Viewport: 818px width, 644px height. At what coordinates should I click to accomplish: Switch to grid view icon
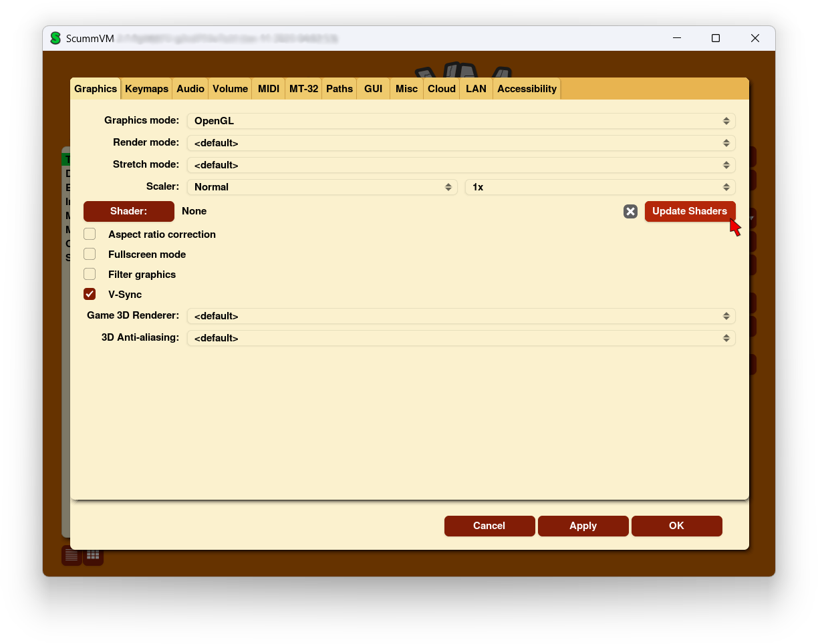[x=93, y=555]
